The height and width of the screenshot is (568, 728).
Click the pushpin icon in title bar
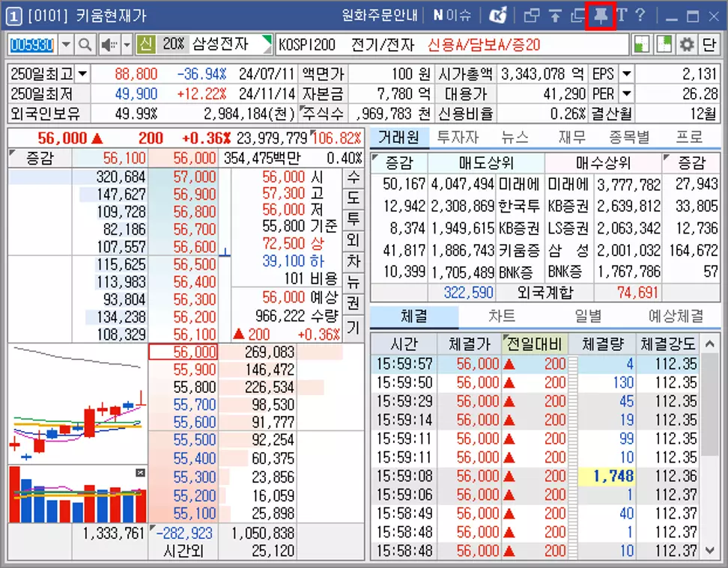(601, 16)
